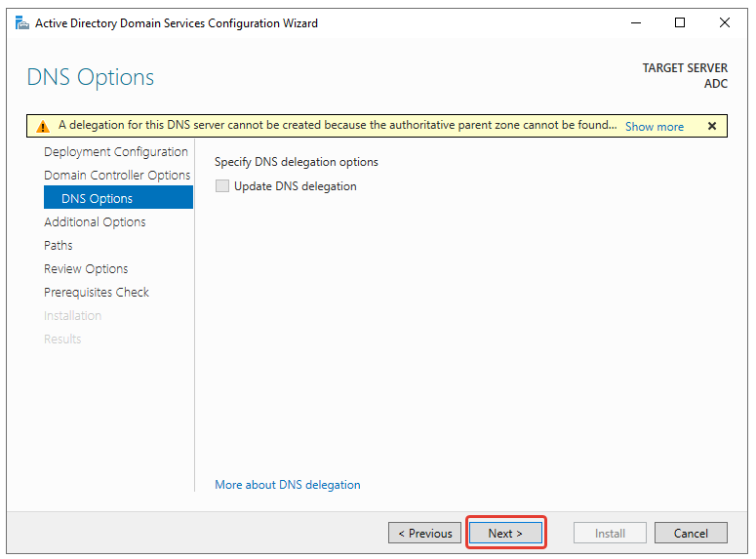Go back with the Previous button
Image resolution: width=756 pixels, height=559 pixels.
[x=425, y=534]
